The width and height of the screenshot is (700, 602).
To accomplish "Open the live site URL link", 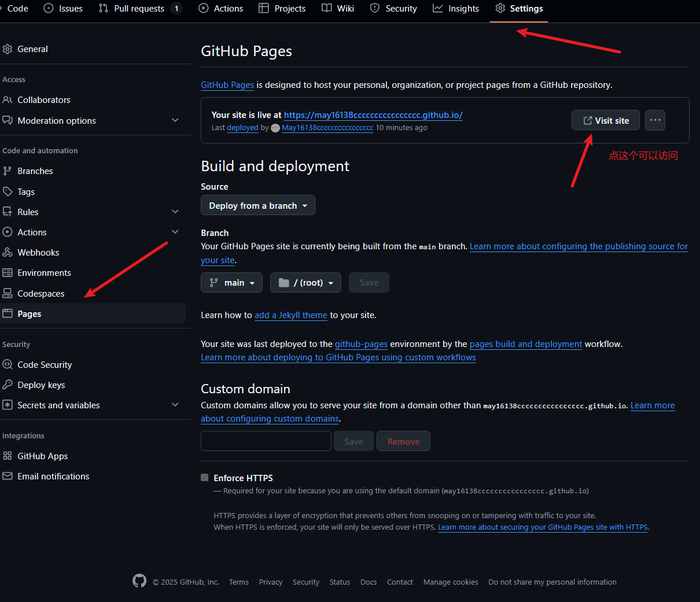I will point(373,115).
